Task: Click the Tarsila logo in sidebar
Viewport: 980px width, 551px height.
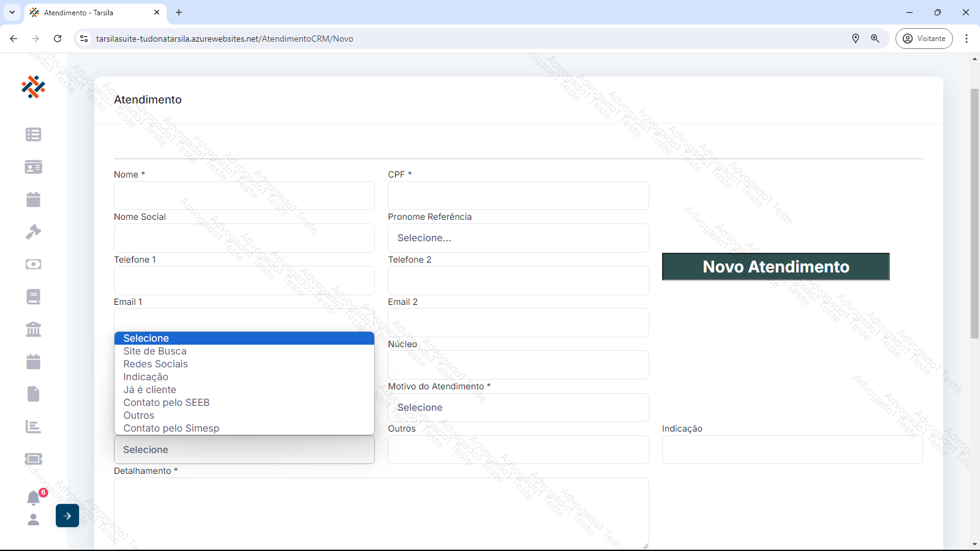Action: click(33, 87)
